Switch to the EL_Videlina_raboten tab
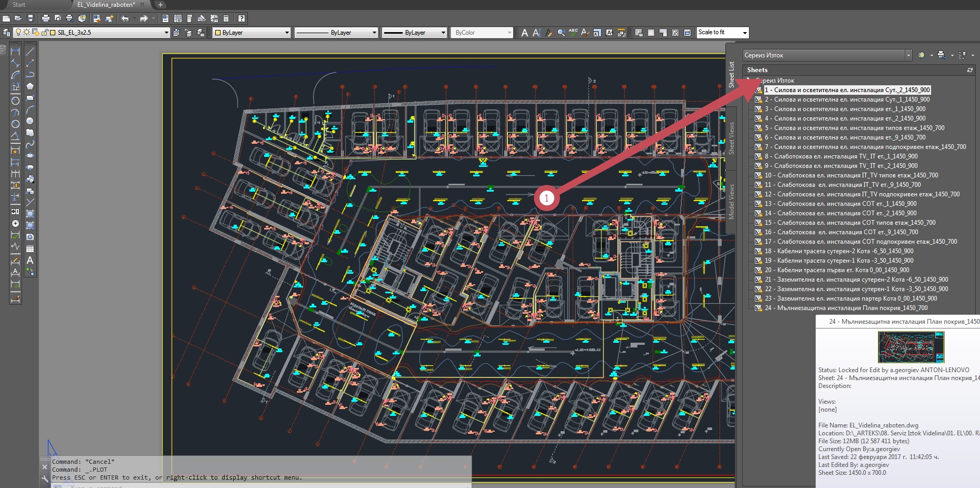Image resolution: width=980 pixels, height=488 pixels. pyautogui.click(x=106, y=5)
